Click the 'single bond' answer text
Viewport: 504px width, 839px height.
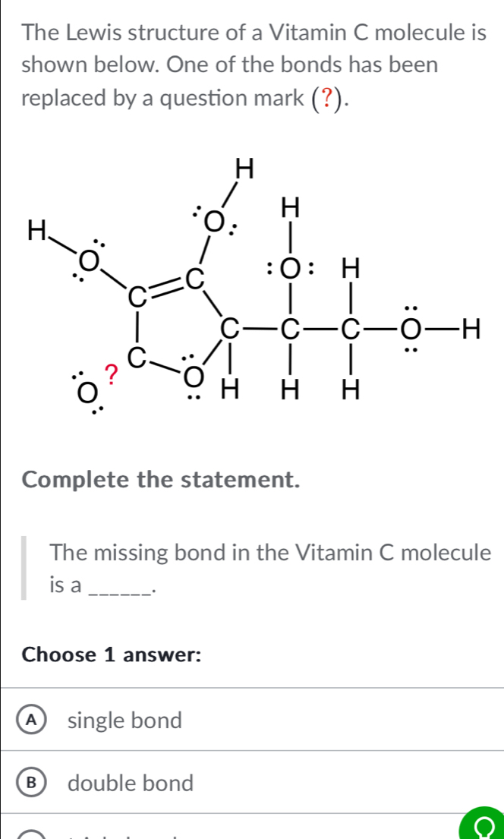[x=124, y=720]
